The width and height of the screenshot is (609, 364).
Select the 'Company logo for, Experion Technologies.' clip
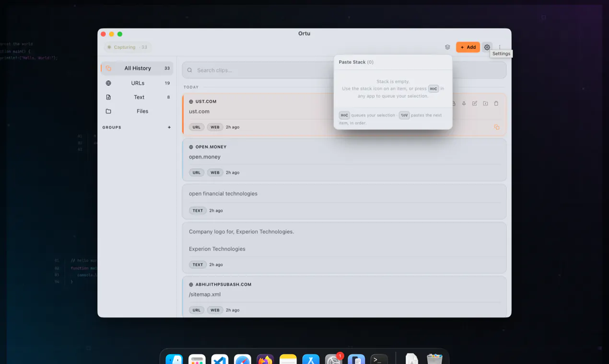pos(344,247)
